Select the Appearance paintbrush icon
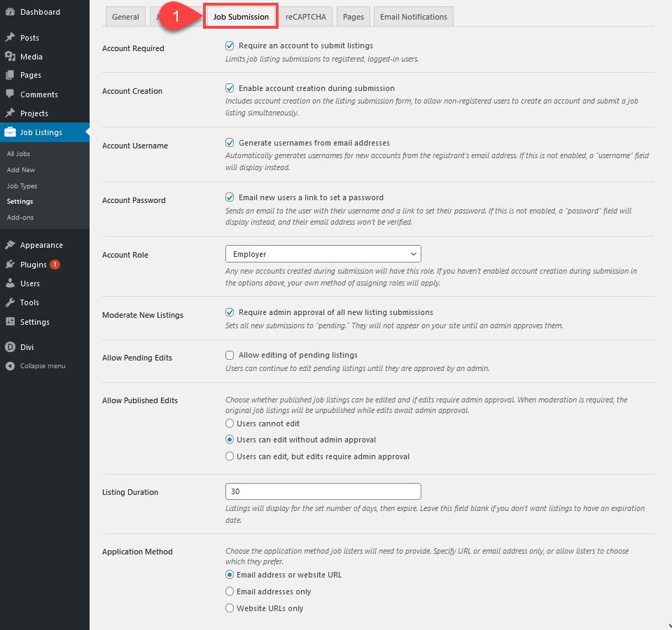Viewport: 672px width, 630px height. tap(10, 245)
